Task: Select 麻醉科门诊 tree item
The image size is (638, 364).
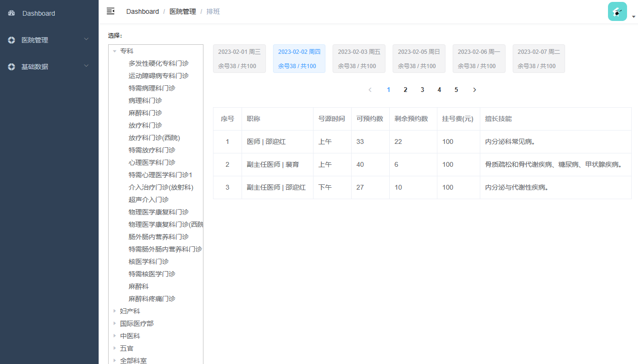Action: (x=145, y=113)
